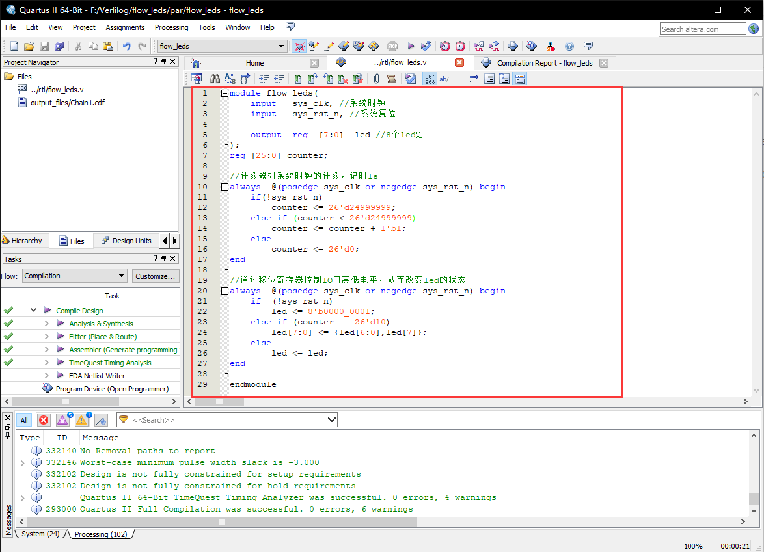The width and height of the screenshot is (764, 553).
Task: Decrease indent using editor toolbar icon
Action: 279,78
